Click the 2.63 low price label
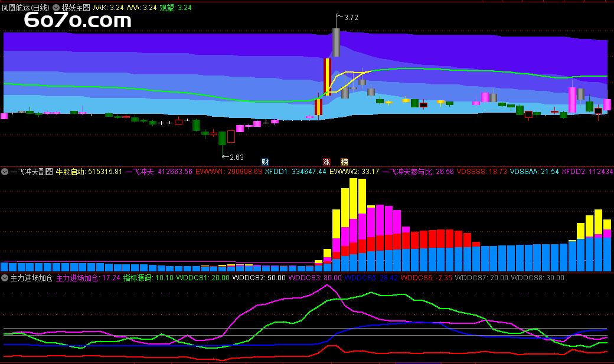 pos(237,158)
